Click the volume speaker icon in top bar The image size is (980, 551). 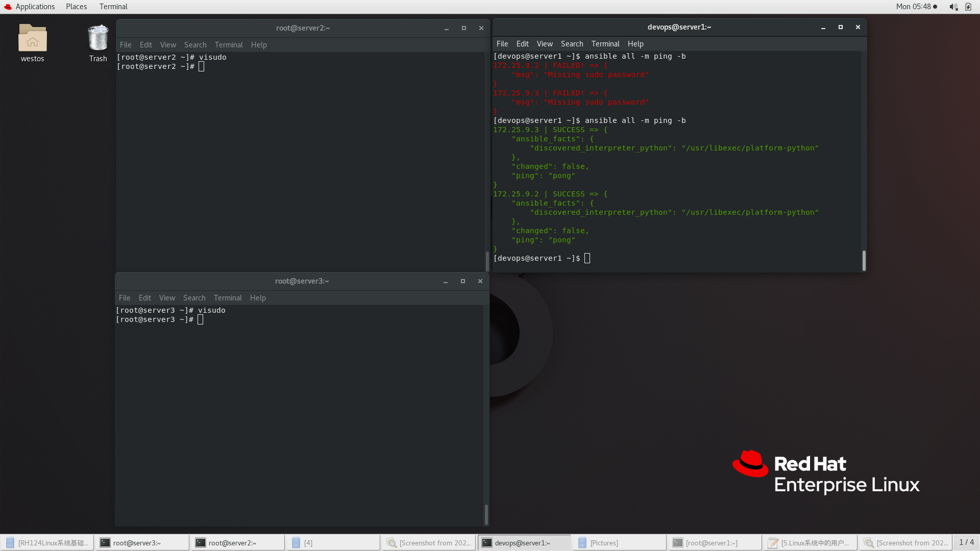(953, 7)
